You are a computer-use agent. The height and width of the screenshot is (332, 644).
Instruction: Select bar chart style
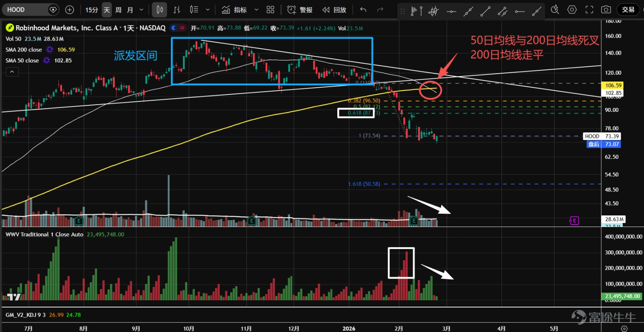pyautogui.click(x=177, y=10)
